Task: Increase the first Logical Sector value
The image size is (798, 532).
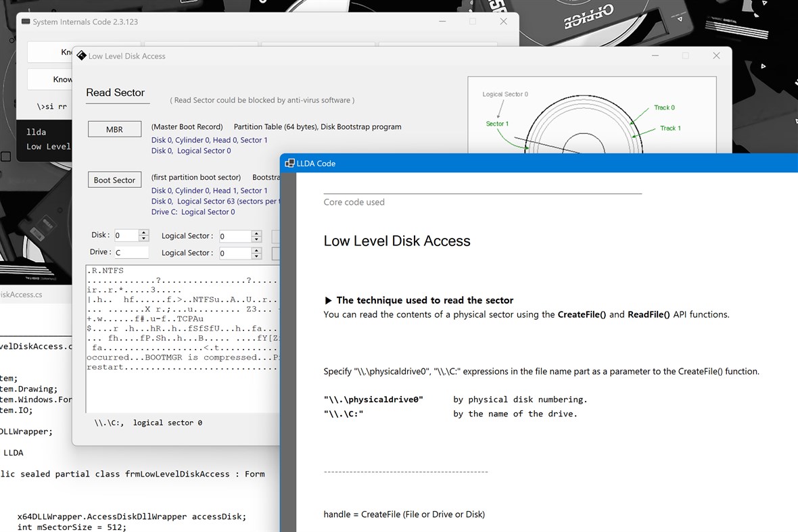Action: pyautogui.click(x=257, y=233)
